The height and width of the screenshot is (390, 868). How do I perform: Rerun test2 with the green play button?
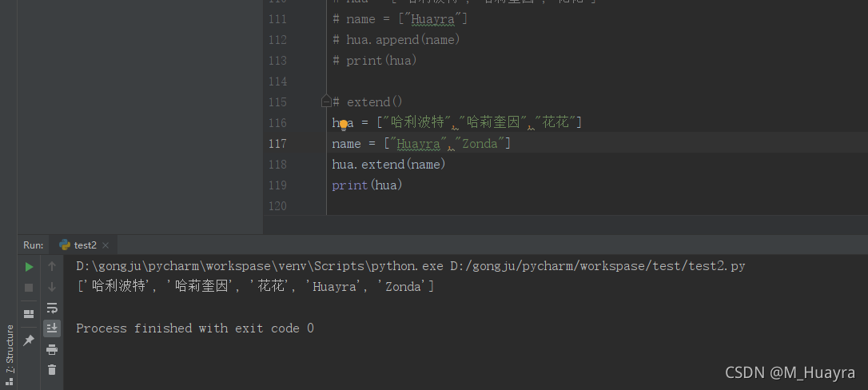coord(29,266)
